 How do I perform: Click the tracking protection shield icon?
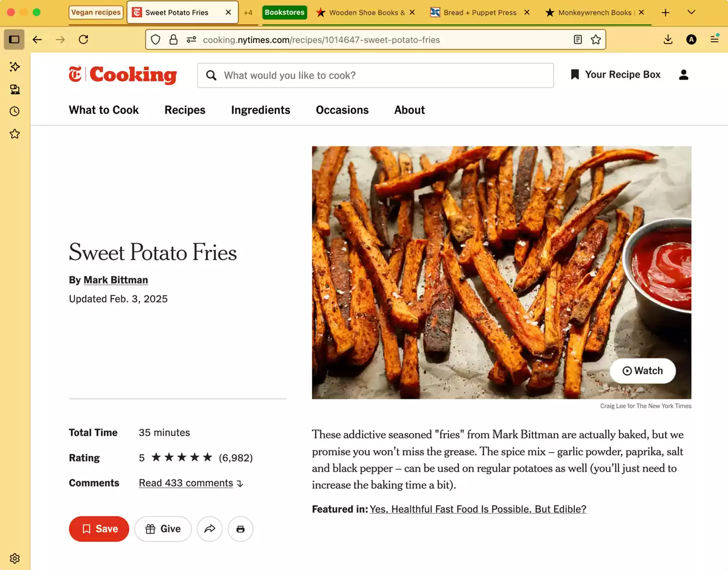(155, 39)
